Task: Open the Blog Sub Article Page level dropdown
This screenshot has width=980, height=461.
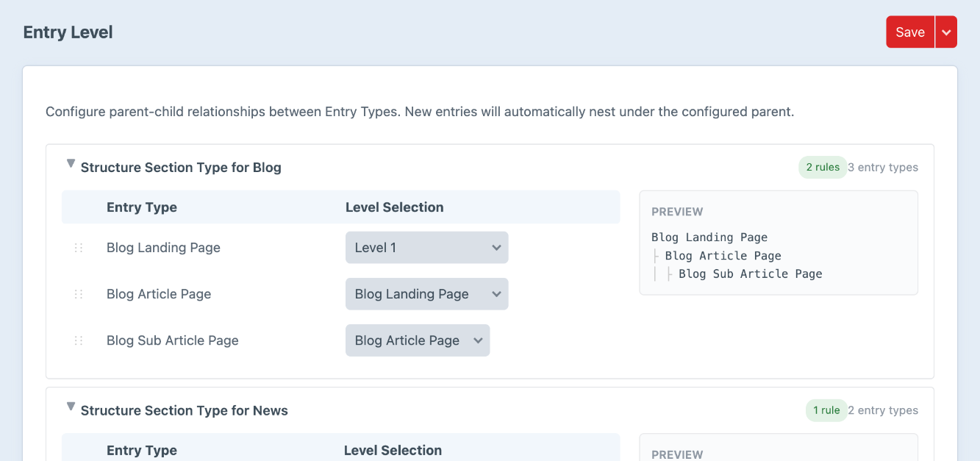Action: pos(418,340)
